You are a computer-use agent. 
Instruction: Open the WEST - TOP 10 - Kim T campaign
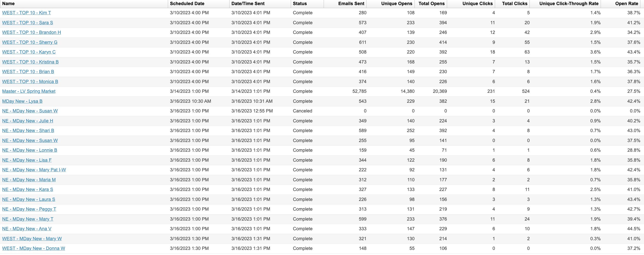[x=27, y=13]
